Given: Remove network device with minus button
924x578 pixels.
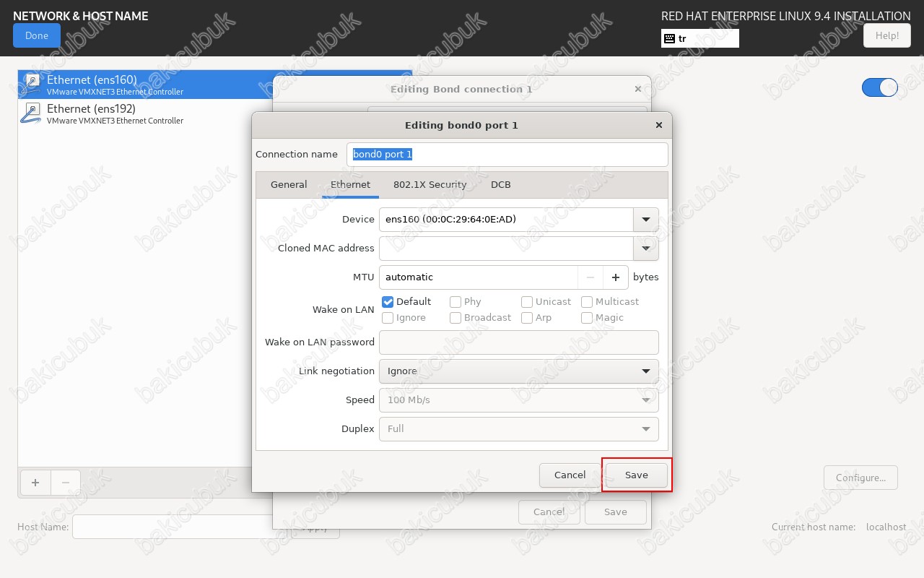Looking at the screenshot, I should click(x=66, y=483).
